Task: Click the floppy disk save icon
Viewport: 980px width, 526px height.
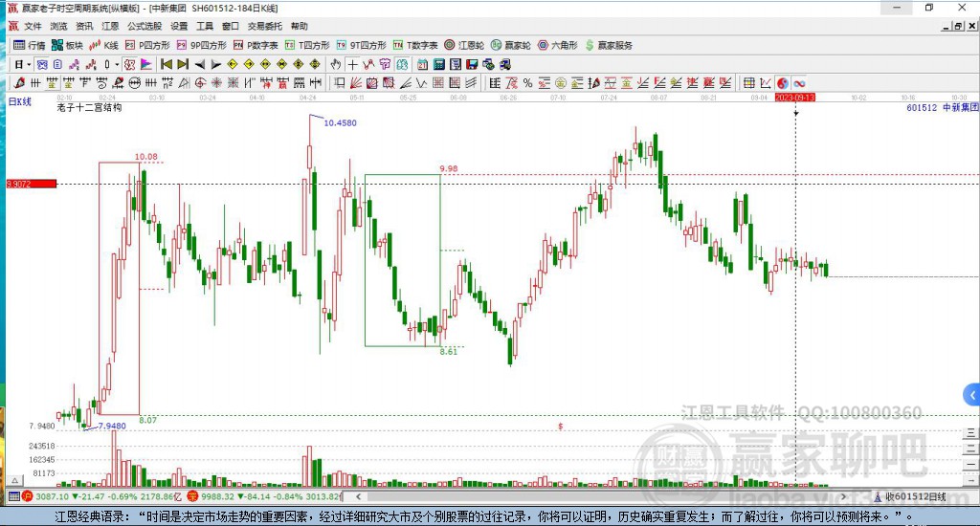Action: pos(472,64)
